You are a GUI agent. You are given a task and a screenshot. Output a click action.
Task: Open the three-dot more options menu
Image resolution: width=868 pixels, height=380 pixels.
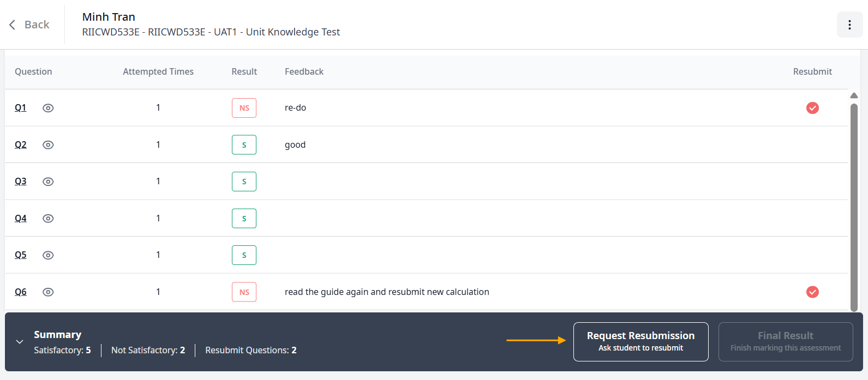pyautogui.click(x=849, y=25)
